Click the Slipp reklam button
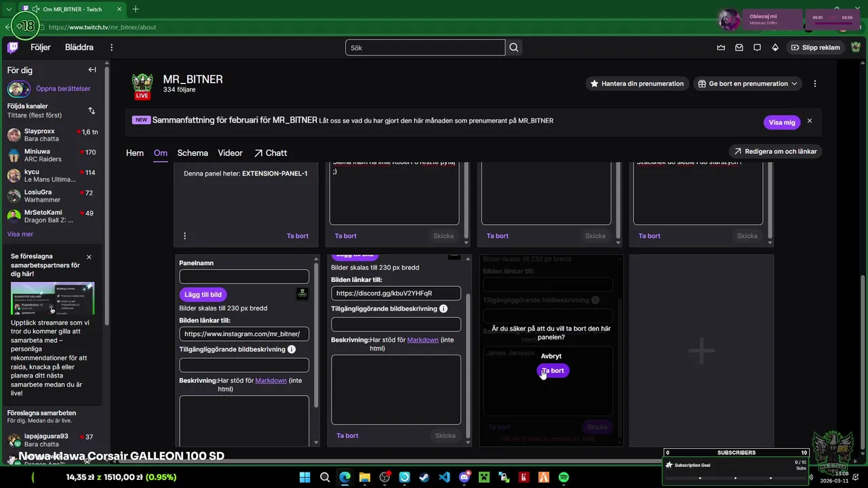868x488 pixels. pos(815,47)
